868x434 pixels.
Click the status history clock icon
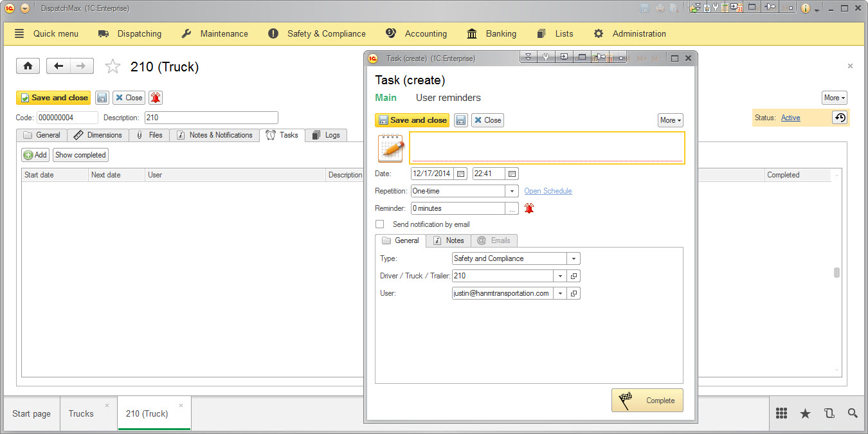coord(840,118)
